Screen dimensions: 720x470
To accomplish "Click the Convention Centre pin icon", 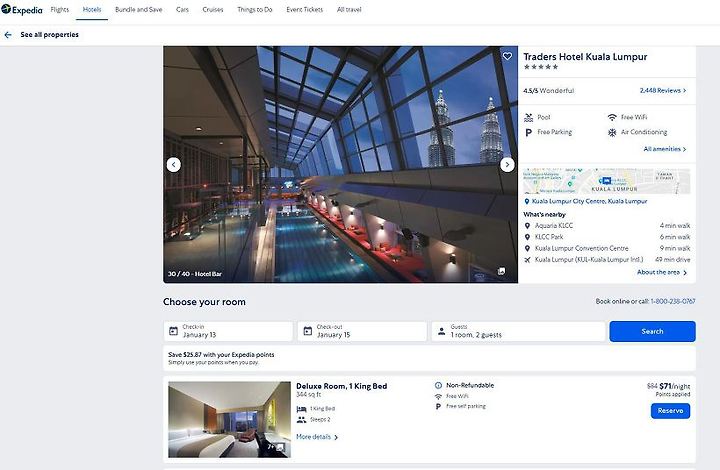I will (527, 248).
